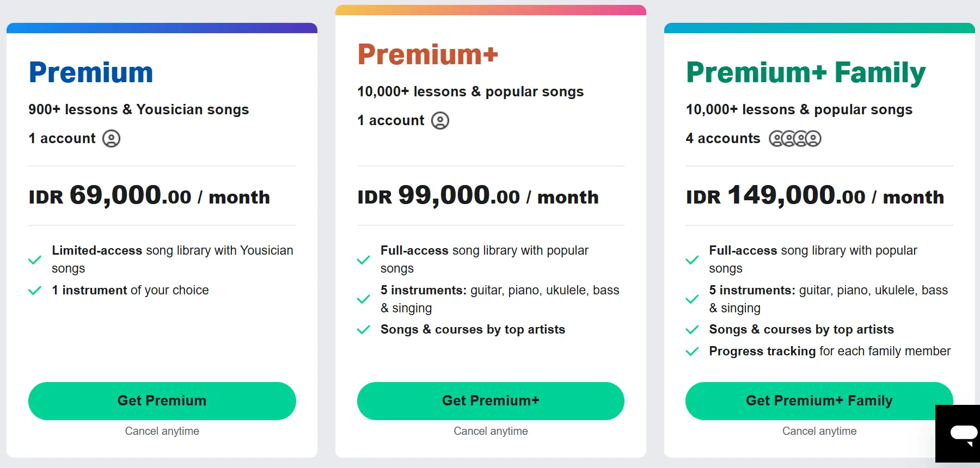Select the Premium plan heading

coord(91,72)
